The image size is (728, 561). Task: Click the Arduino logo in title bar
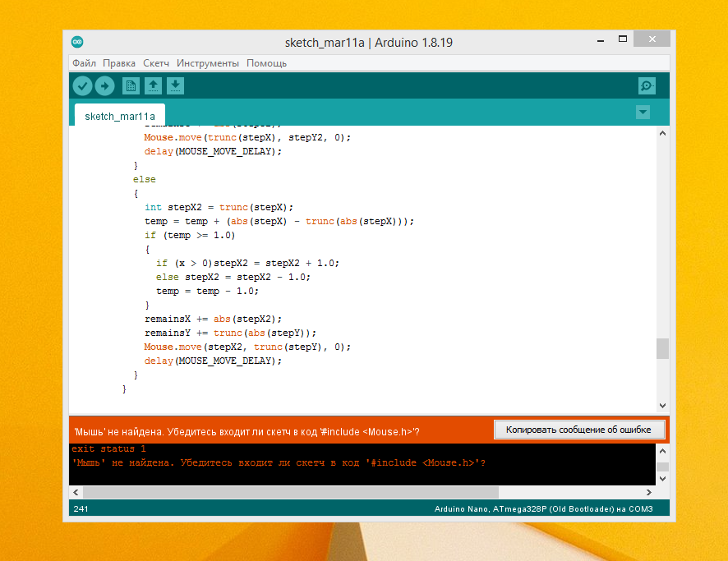[x=77, y=42]
